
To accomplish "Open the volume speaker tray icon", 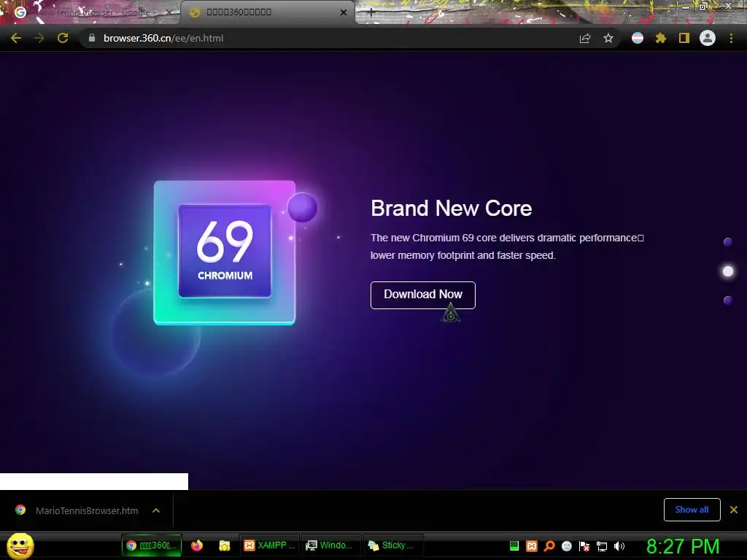I will click(619, 546).
